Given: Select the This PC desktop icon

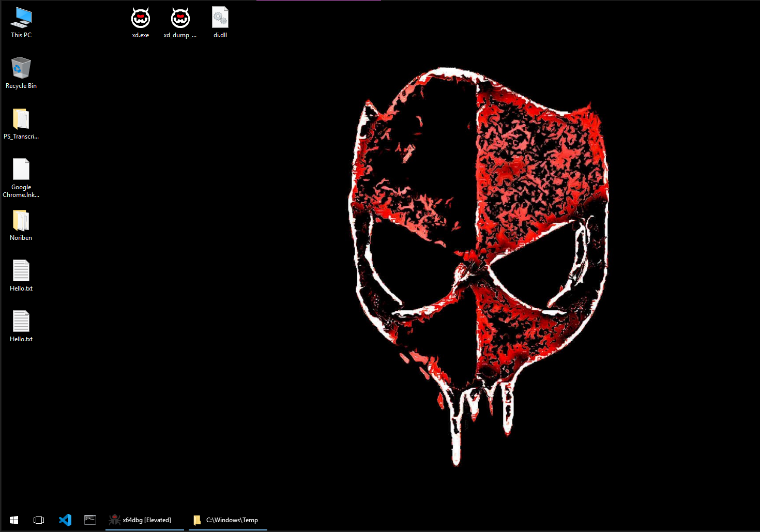Looking at the screenshot, I should click(x=21, y=18).
